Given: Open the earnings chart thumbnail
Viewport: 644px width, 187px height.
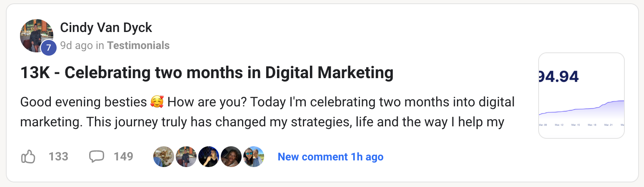Looking at the screenshot, I should click(x=582, y=96).
